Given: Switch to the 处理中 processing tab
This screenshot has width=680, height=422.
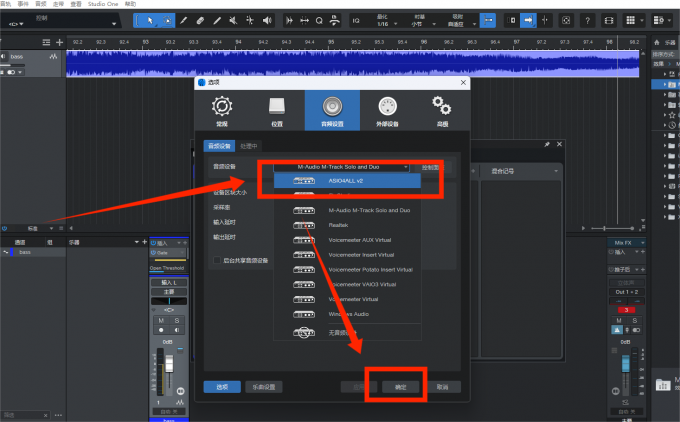Looking at the screenshot, I should [248, 145].
